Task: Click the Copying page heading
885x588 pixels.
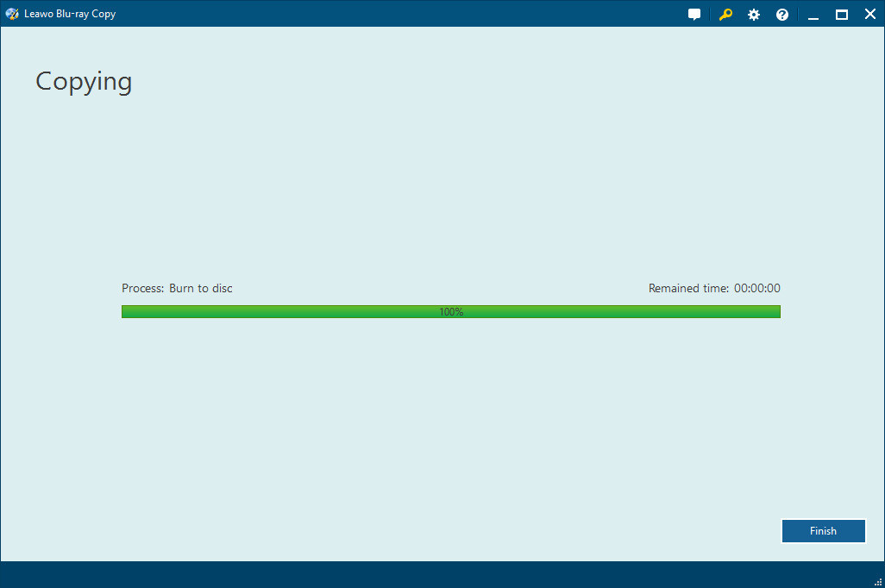Action: pyautogui.click(x=84, y=82)
